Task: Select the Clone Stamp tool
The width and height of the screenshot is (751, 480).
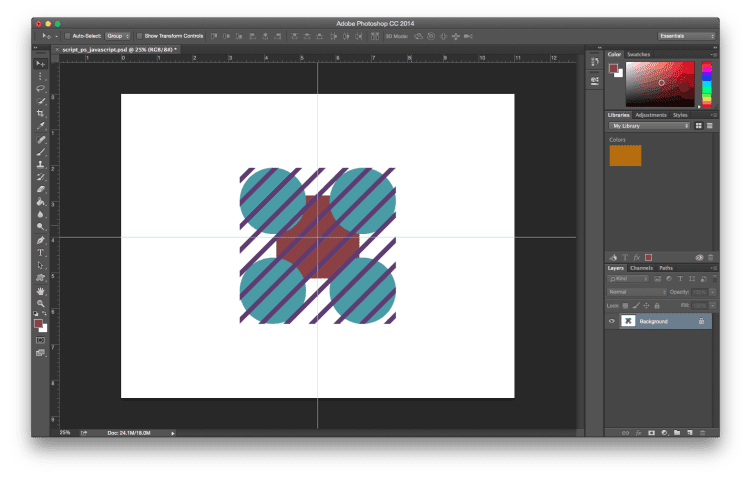Action: (40, 165)
